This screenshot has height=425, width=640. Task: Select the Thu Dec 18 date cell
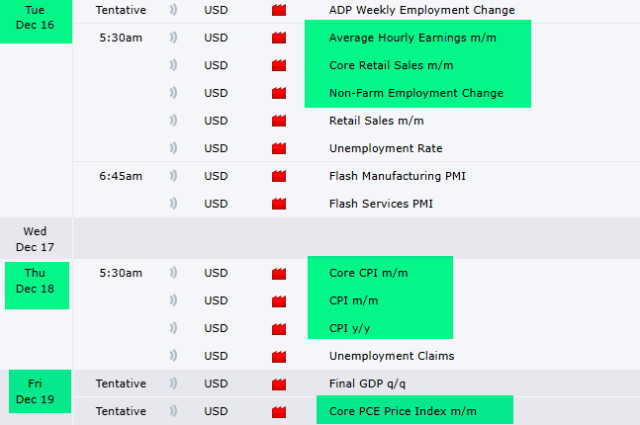coord(36,285)
